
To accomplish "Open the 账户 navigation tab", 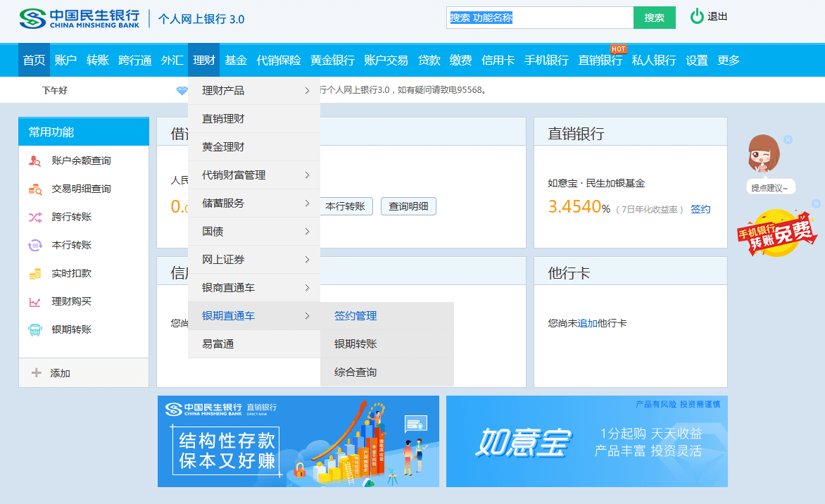I will click(x=65, y=61).
